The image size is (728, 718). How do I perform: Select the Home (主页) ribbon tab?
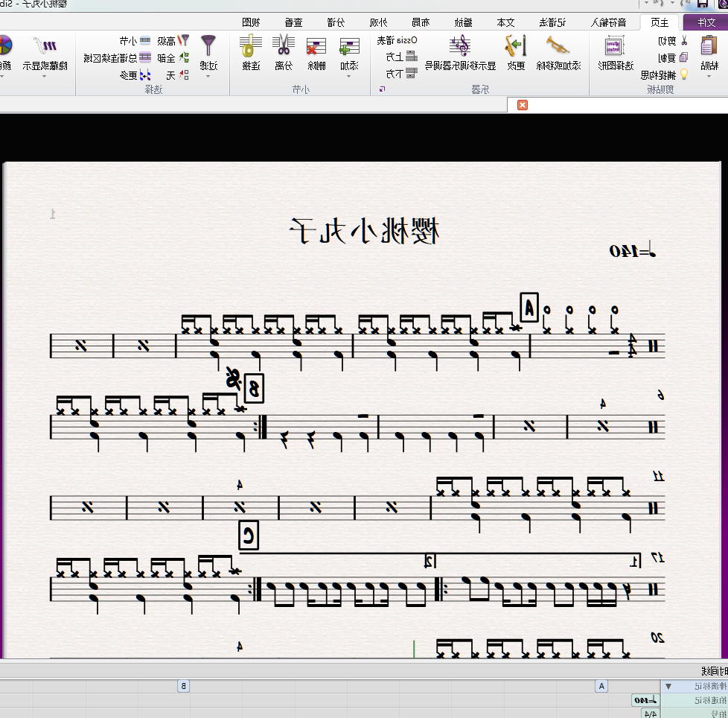click(x=660, y=22)
